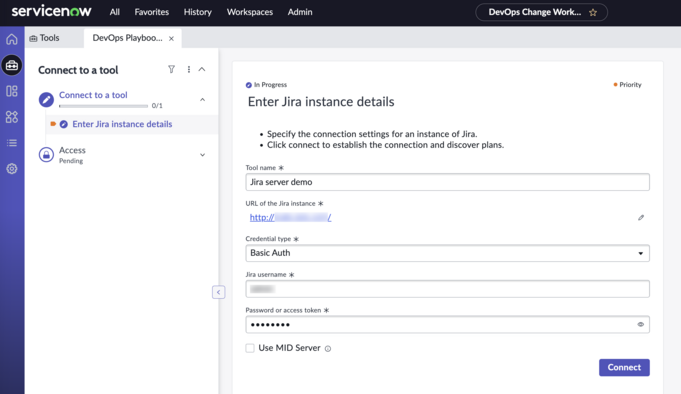Show password with eye icon
Screen dimensions: 681x394
coord(641,324)
